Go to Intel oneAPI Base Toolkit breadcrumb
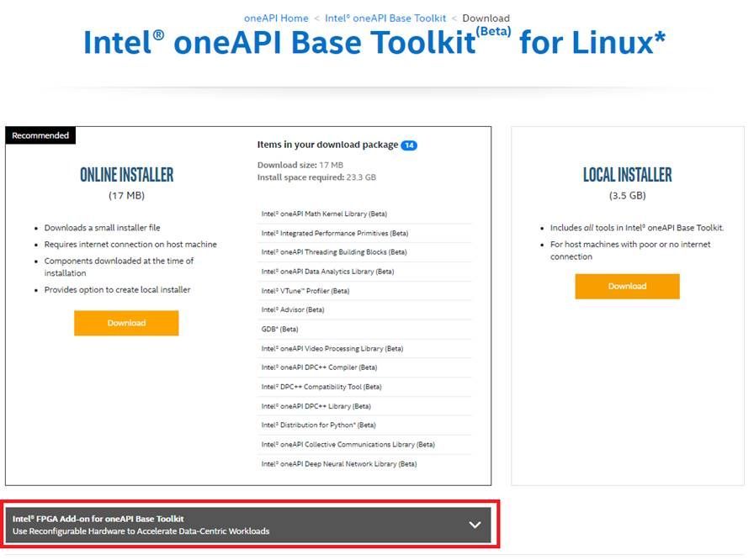Screen dimensions: 754x560 pos(385,18)
